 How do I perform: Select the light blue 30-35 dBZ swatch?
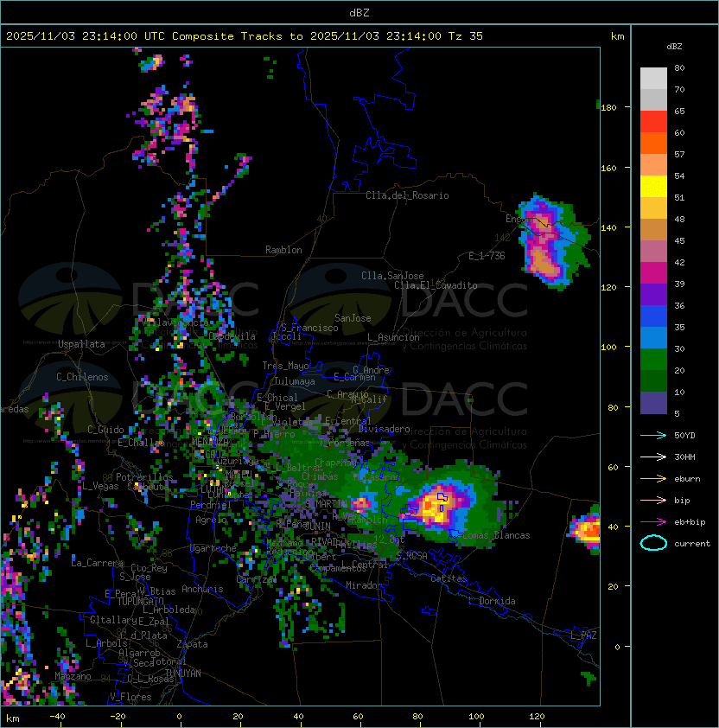[653, 337]
